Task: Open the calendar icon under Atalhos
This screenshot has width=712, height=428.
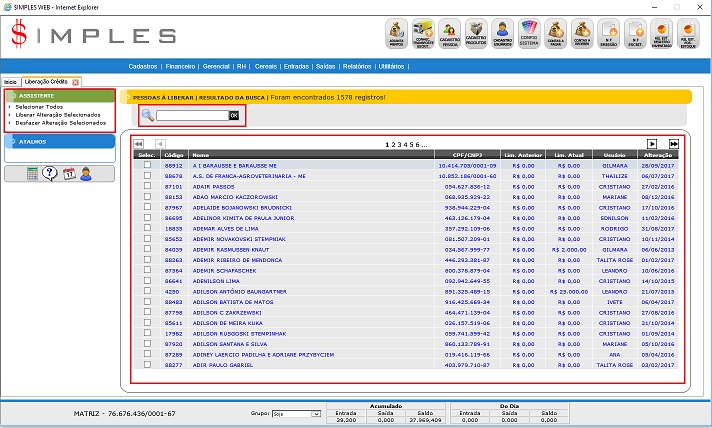Action: [x=69, y=173]
